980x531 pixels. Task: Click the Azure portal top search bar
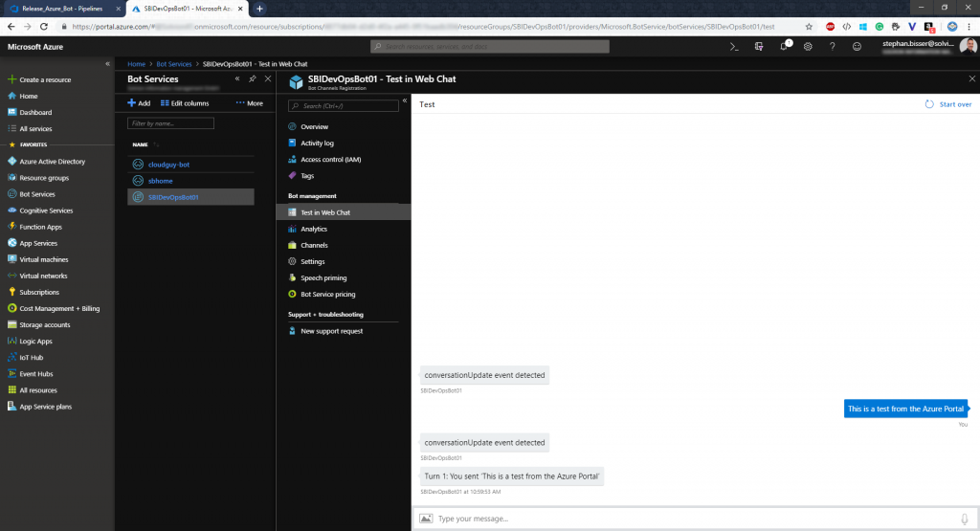click(x=490, y=46)
